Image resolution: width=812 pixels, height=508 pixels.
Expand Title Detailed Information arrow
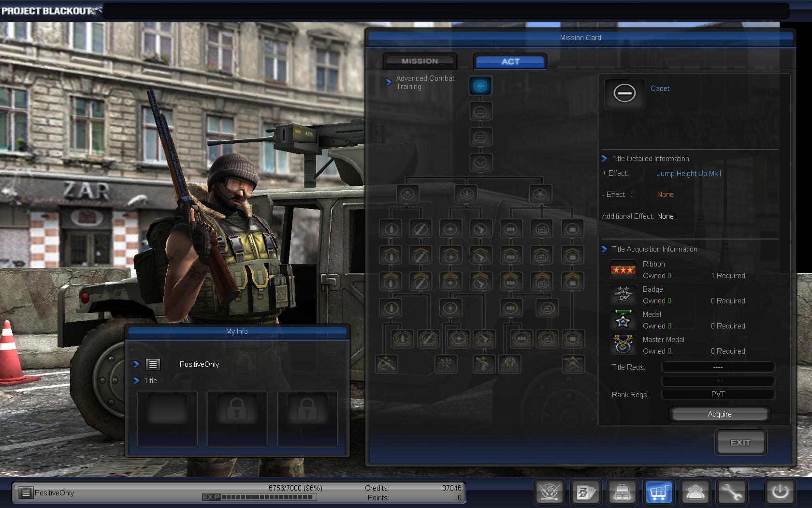[x=604, y=159]
